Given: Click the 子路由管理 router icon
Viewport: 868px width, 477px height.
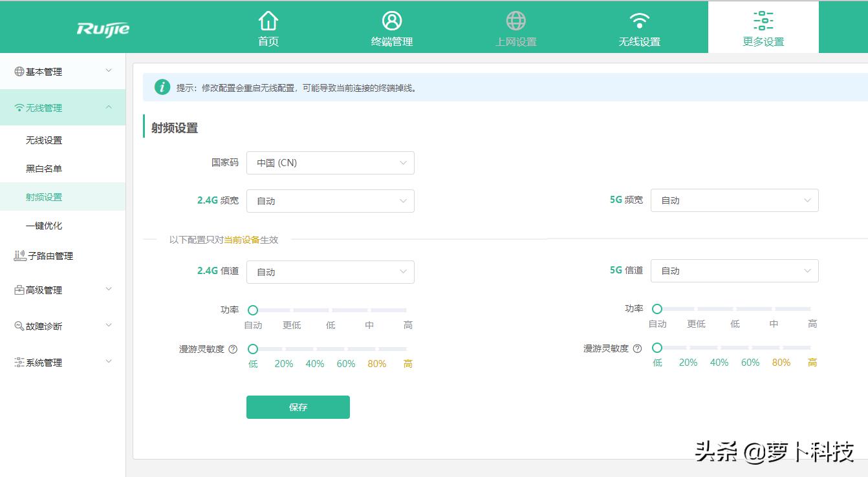Looking at the screenshot, I should 19,255.
